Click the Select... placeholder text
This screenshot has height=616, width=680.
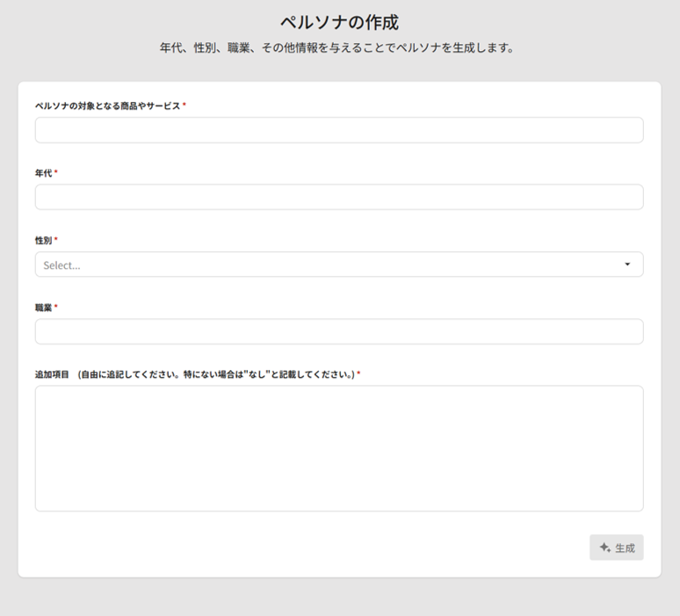[x=61, y=265]
